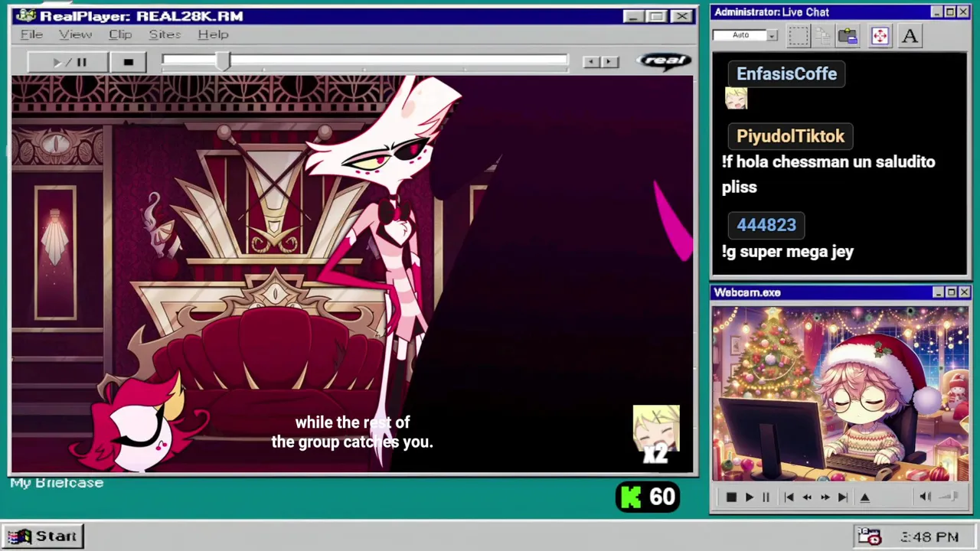Minimize the Live Chat window
The width and height of the screenshot is (980, 551).
(937, 12)
